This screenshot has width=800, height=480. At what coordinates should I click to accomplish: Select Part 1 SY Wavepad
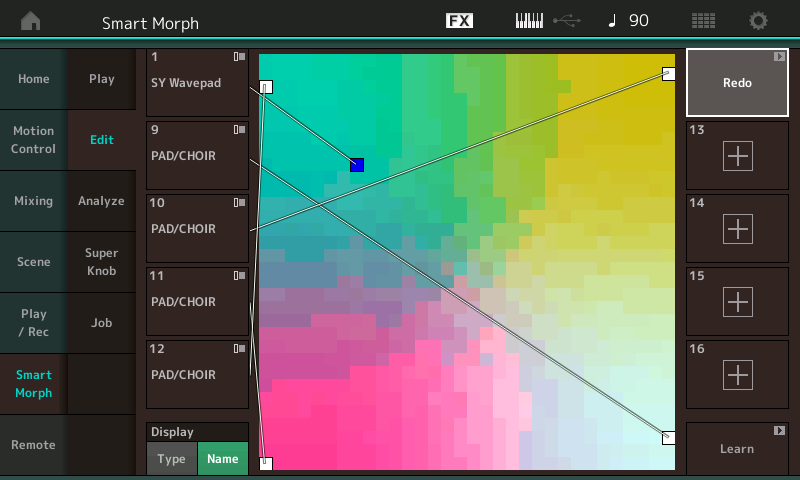click(197, 82)
